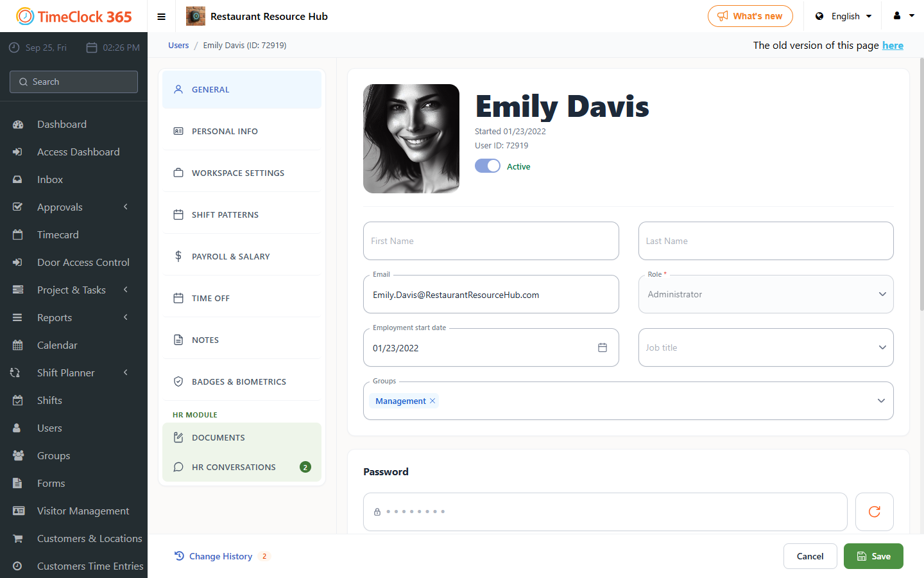Click into the sidebar Search box

pos(74,82)
